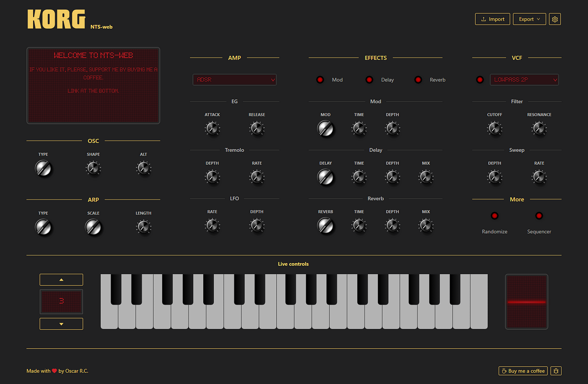Click the Delay TIME knob
588x384 pixels.
pyautogui.click(x=359, y=177)
